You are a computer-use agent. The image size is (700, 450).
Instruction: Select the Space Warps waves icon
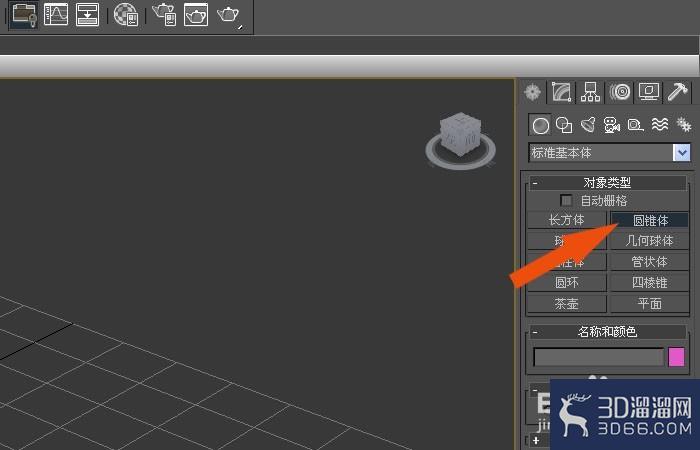(660, 125)
